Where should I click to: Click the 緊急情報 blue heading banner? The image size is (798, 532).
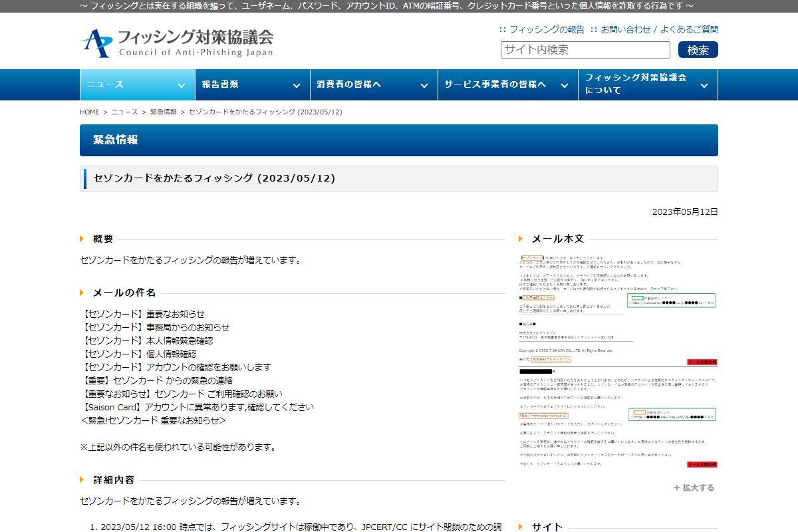pos(399,140)
